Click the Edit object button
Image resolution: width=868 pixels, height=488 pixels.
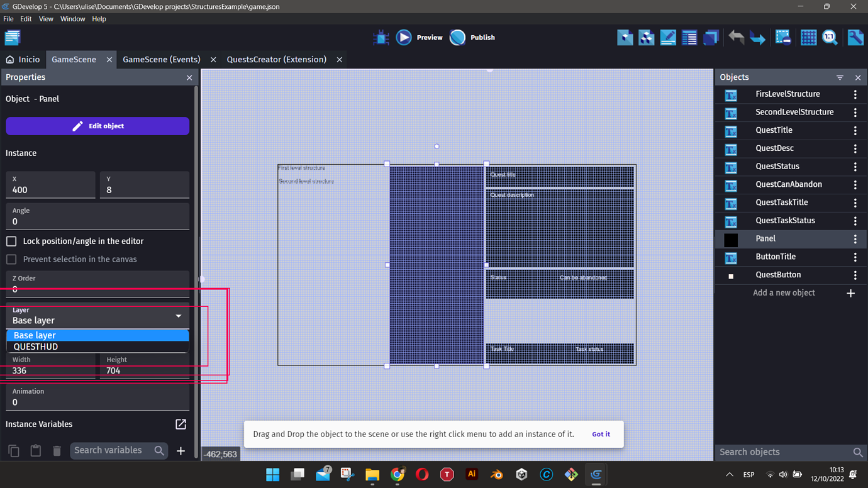97,126
